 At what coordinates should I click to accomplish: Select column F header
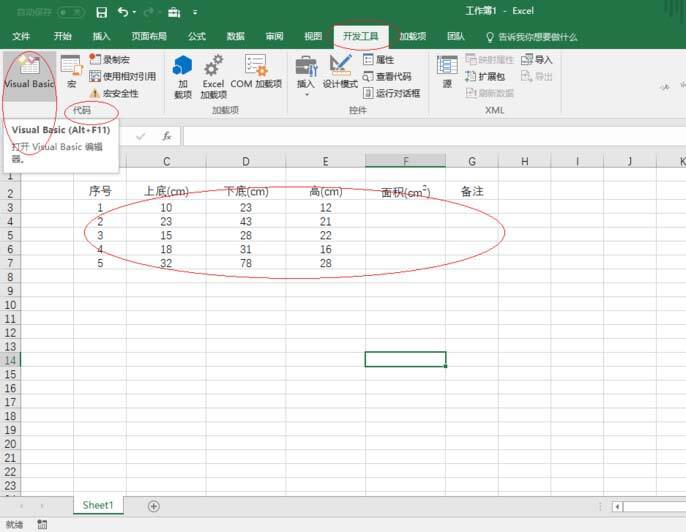(x=405, y=161)
